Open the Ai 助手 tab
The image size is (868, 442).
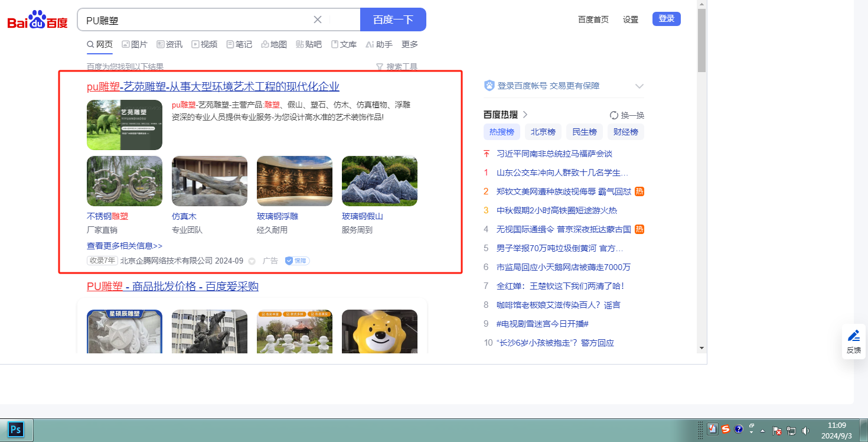click(379, 44)
